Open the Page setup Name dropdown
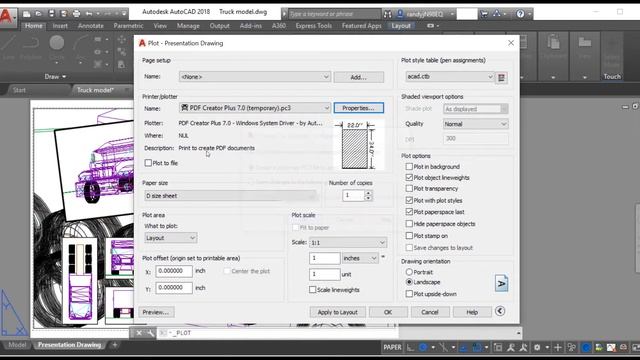Viewport: 640px width, 360px height. tap(255, 77)
